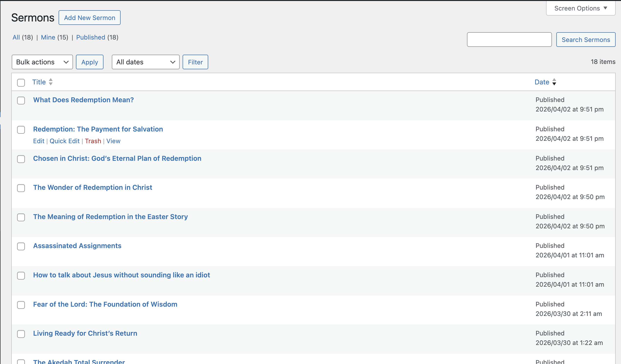Open the Fear of the Lord sermon
This screenshot has width=621, height=364.
tap(105, 304)
